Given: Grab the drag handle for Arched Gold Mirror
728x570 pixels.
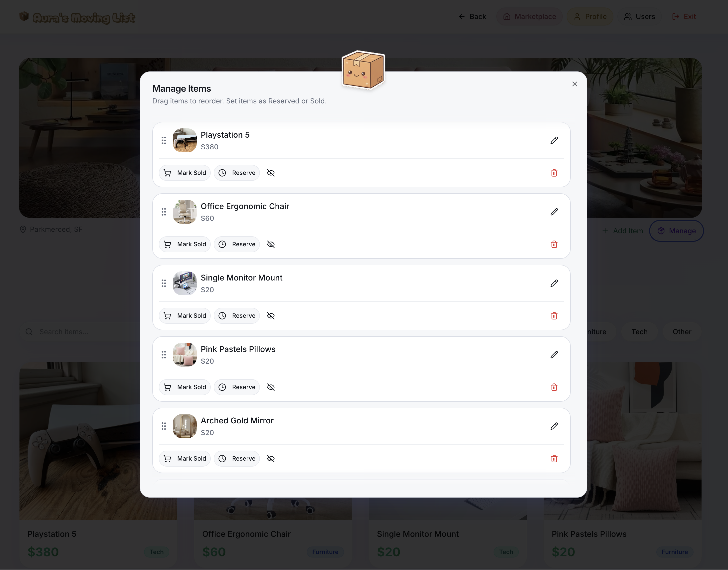Looking at the screenshot, I should (164, 426).
